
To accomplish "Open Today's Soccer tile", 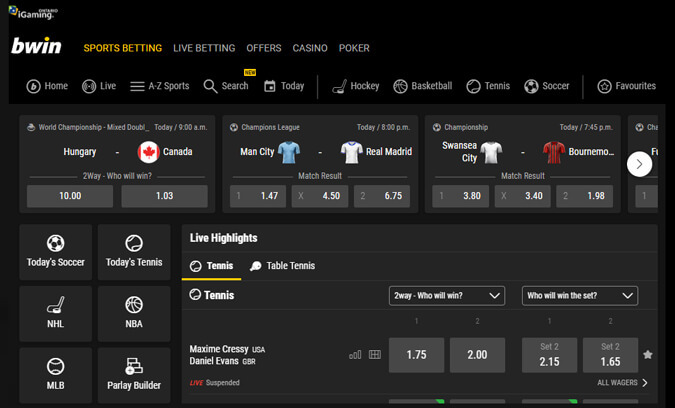I will 56,252.
